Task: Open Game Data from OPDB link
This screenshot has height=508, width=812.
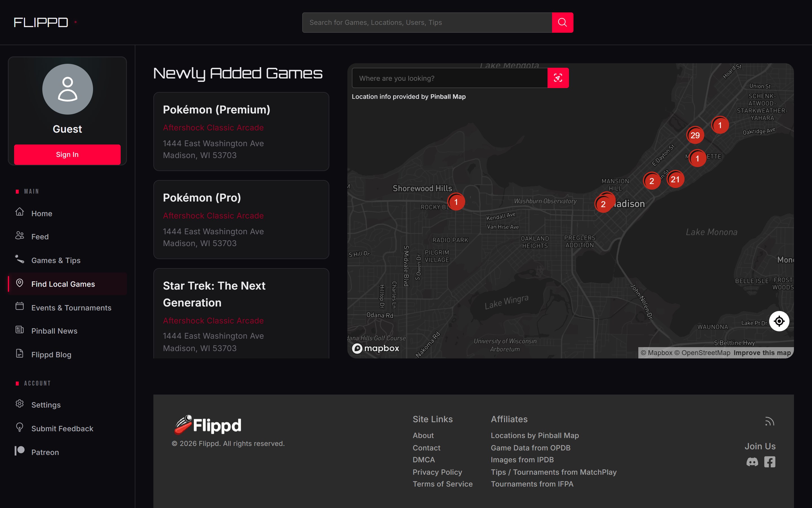Action: pyautogui.click(x=531, y=448)
